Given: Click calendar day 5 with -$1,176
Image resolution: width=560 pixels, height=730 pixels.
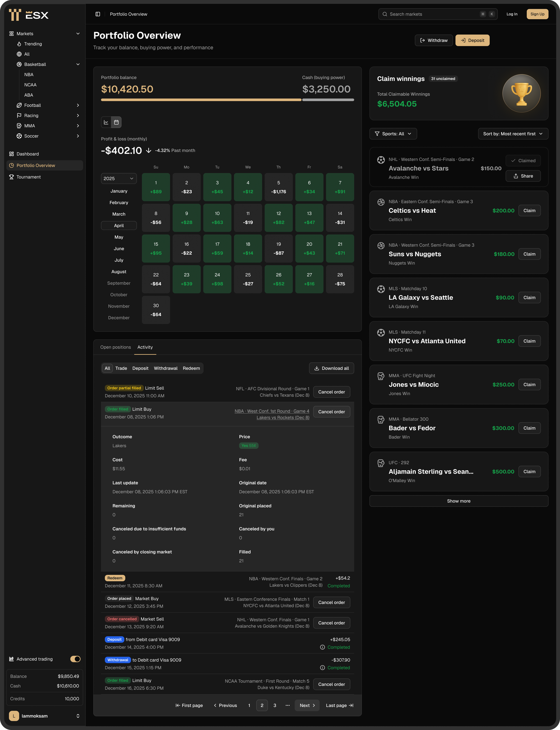Looking at the screenshot, I should [x=278, y=187].
